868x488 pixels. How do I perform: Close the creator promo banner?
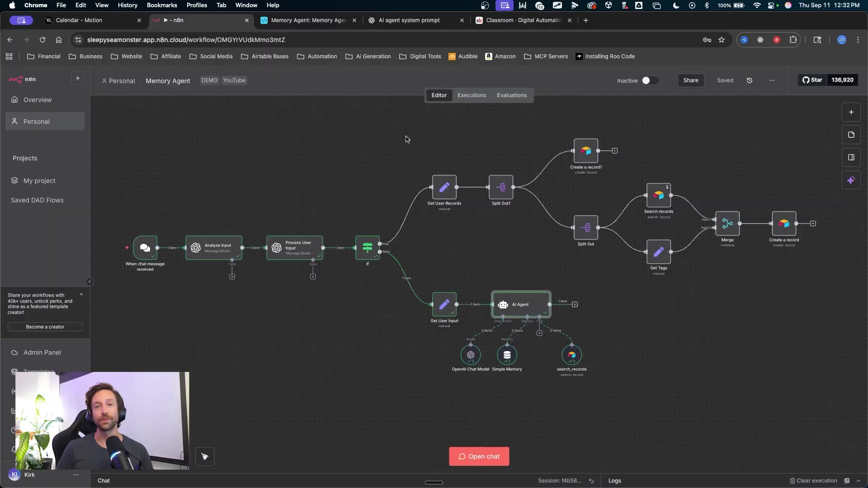pos(81,294)
